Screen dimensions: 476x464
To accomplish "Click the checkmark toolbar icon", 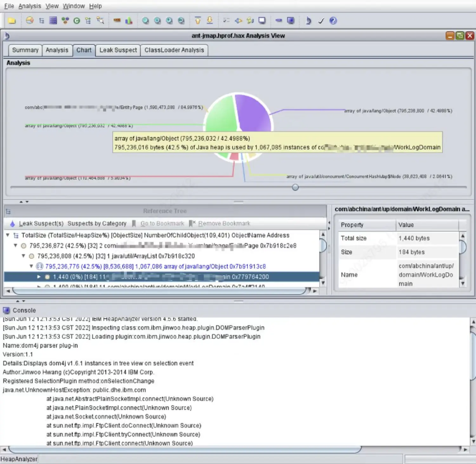I will point(321,21).
